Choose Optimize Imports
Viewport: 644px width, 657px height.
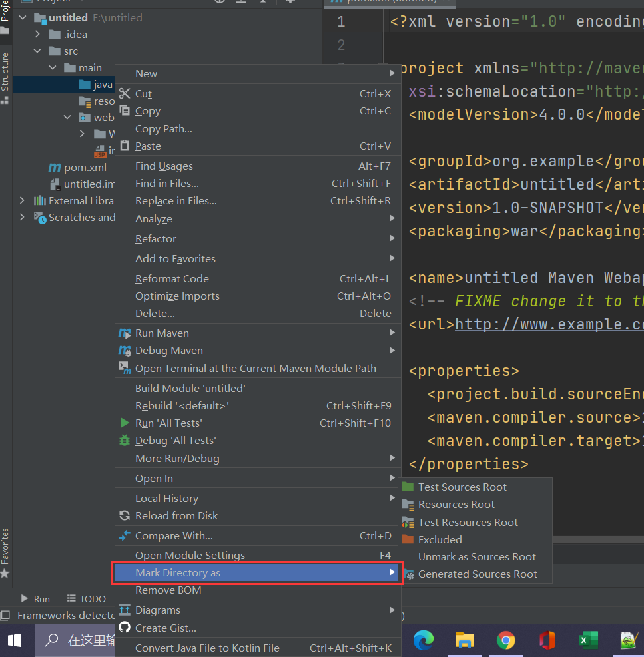258,296
